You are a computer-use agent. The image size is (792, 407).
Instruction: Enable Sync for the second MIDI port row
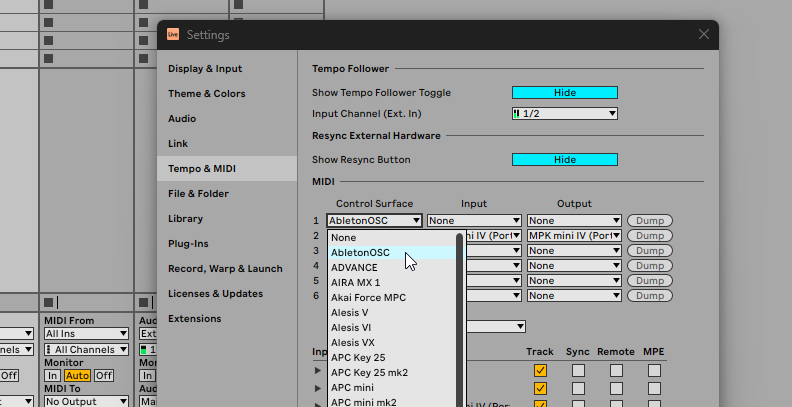578,388
